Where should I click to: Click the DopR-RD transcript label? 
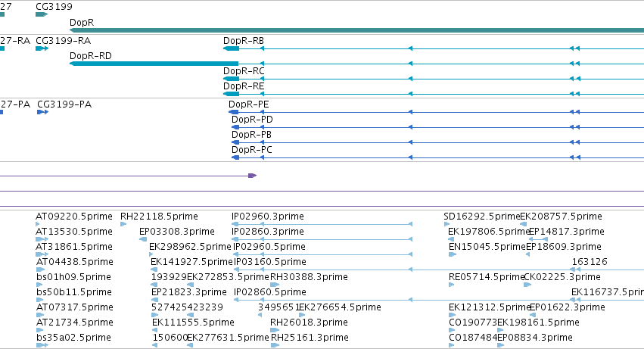pyautogui.click(x=91, y=56)
